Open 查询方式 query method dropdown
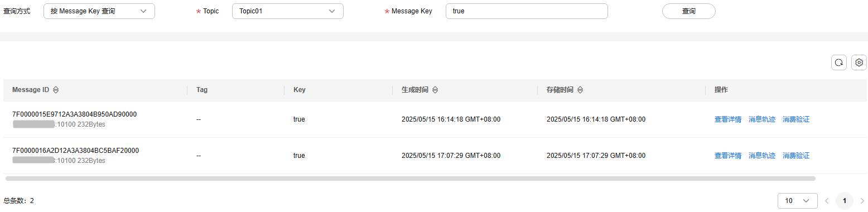Viewport: 868px width, 212px height. coord(99,11)
